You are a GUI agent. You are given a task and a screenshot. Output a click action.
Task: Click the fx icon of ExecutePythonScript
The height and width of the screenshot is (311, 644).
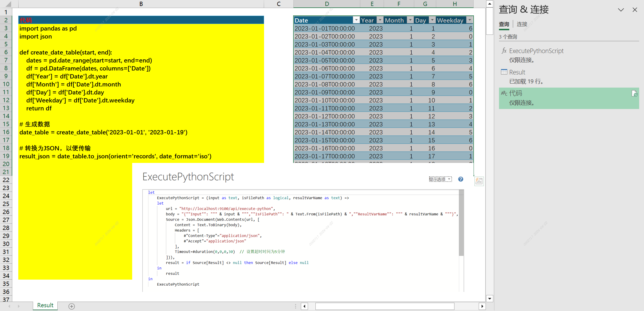point(504,51)
